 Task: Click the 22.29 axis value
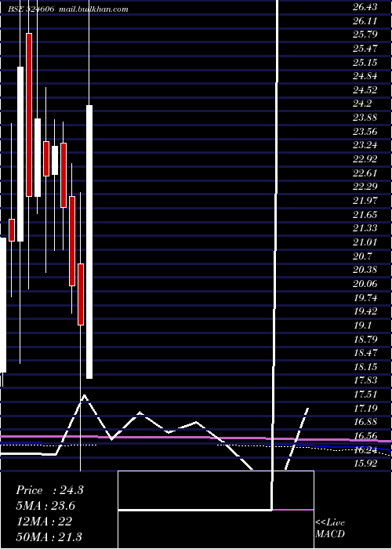365,187
